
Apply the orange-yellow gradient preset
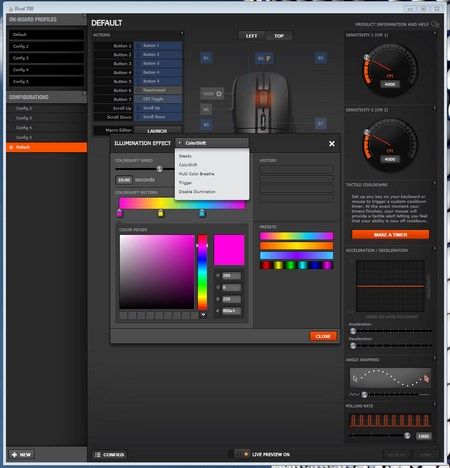click(296, 246)
